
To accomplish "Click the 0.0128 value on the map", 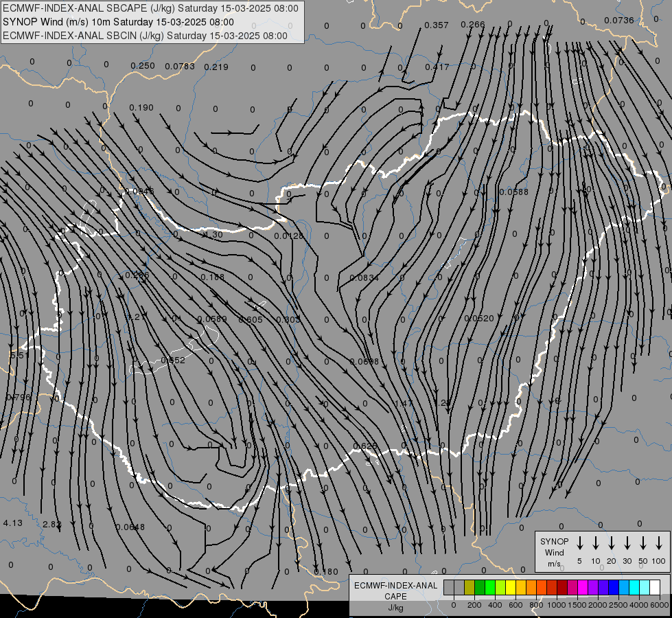I will pyautogui.click(x=289, y=236).
